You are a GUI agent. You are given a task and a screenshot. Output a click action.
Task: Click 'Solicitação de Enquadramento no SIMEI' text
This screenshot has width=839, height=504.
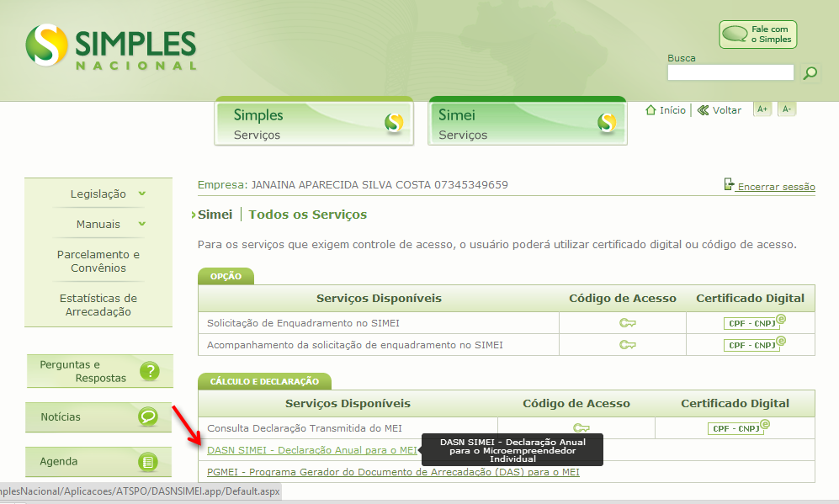click(304, 323)
